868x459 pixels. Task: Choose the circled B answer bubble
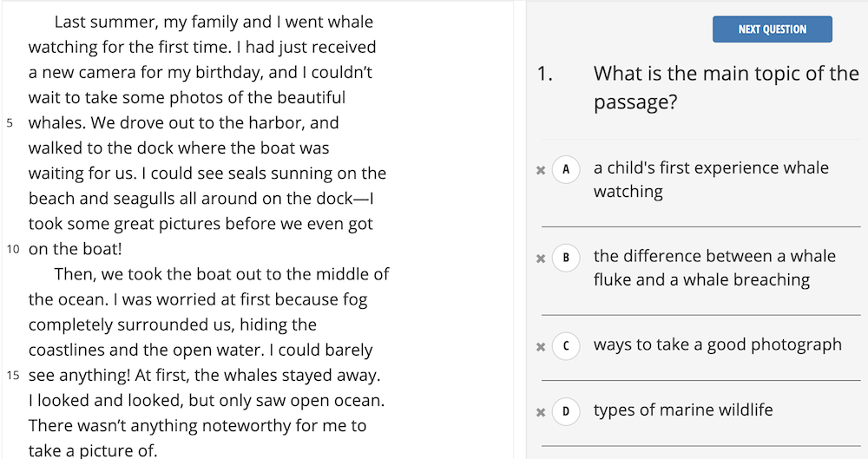tap(566, 258)
